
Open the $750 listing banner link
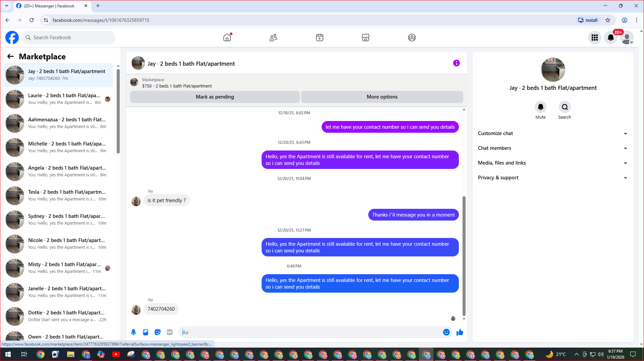pyautogui.click(x=177, y=86)
